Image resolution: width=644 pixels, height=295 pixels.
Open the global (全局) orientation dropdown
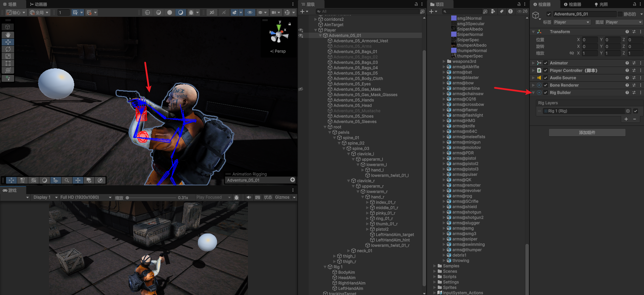[39, 12]
